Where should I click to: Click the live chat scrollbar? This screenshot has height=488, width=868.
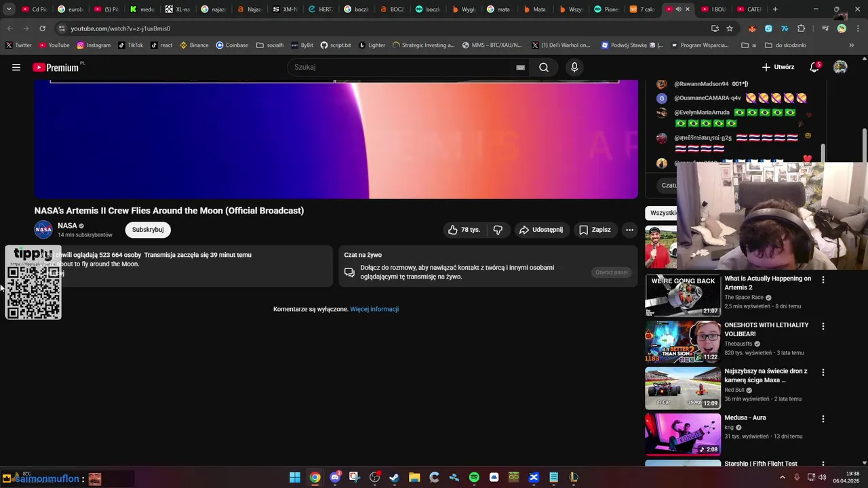click(823, 155)
